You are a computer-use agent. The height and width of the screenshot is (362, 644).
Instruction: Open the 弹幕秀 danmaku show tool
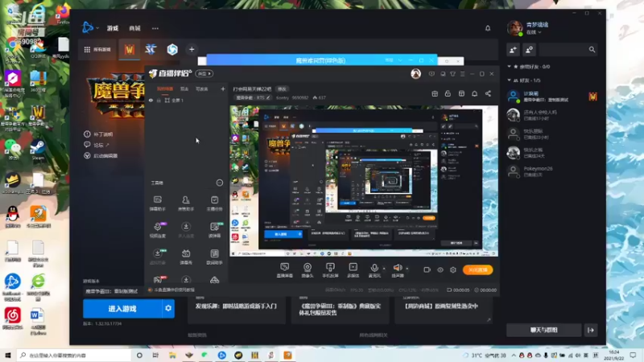(186, 257)
